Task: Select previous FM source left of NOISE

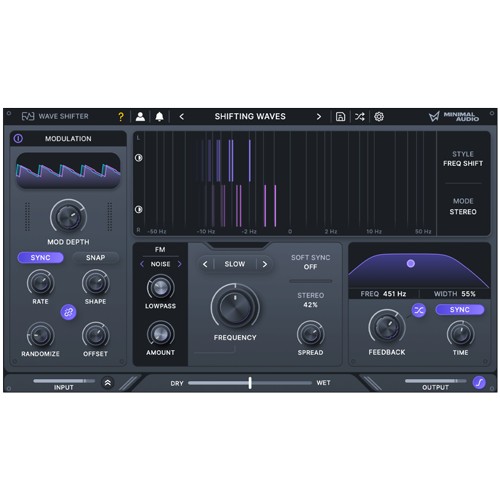Action: 142,264
